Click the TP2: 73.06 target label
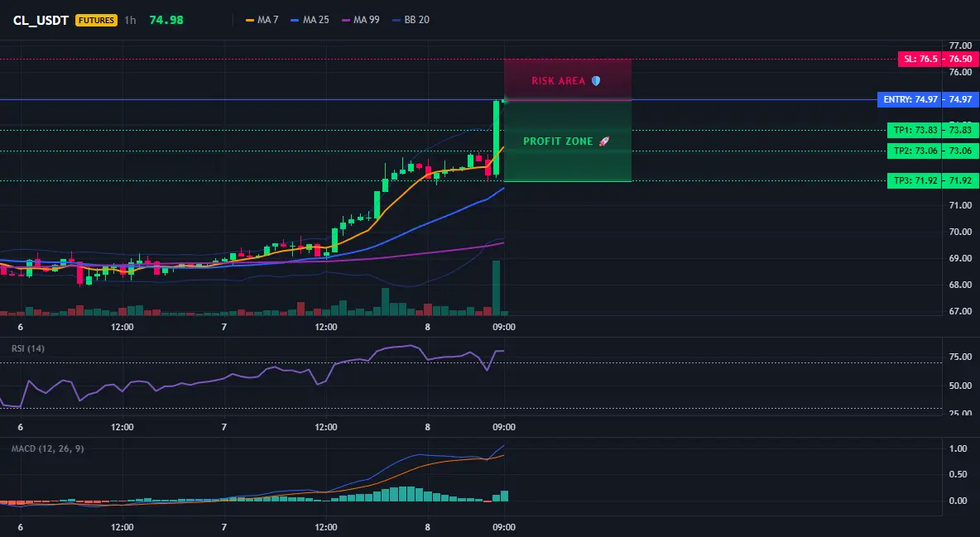 (x=915, y=151)
